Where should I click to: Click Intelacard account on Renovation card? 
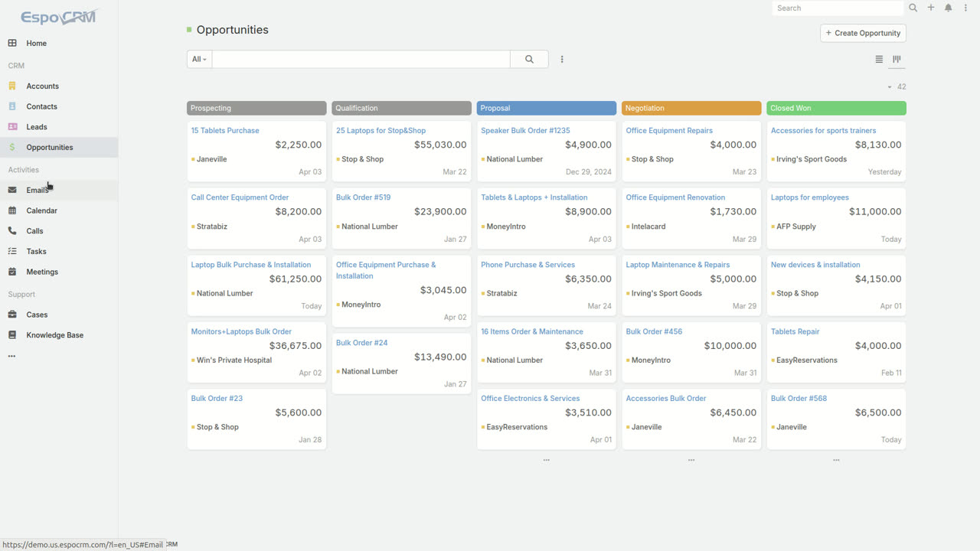tap(648, 227)
